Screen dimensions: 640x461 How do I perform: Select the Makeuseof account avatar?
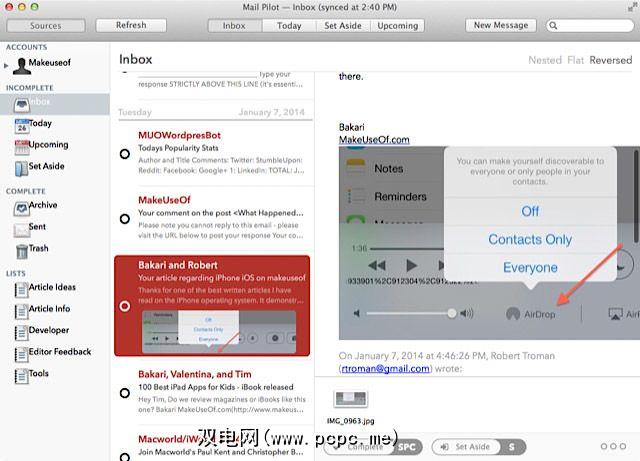[x=22, y=66]
